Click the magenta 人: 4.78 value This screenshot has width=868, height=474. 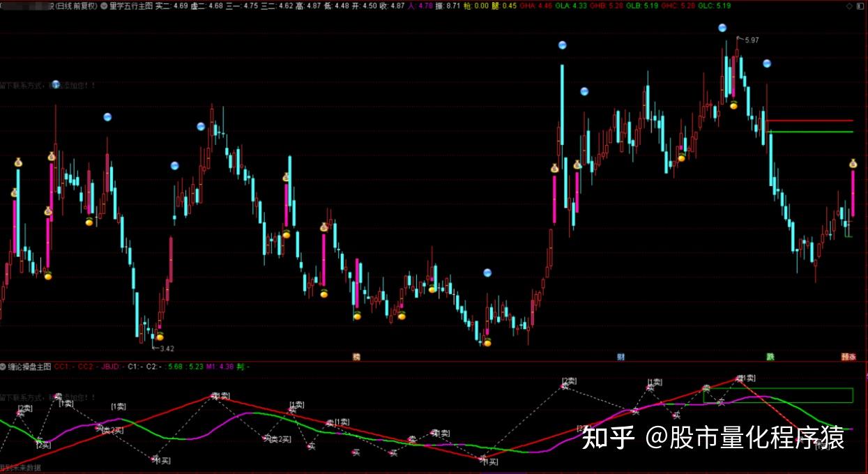(x=420, y=6)
